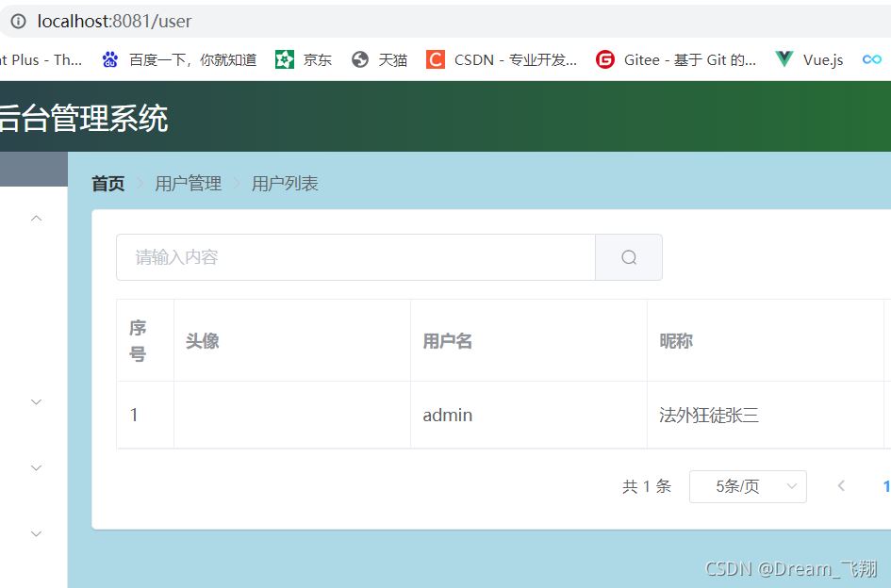Image resolution: width=891 pixels, height=588 pixels.
Task: Go to previous page arrow in pagination
Action: coord(841,485)
